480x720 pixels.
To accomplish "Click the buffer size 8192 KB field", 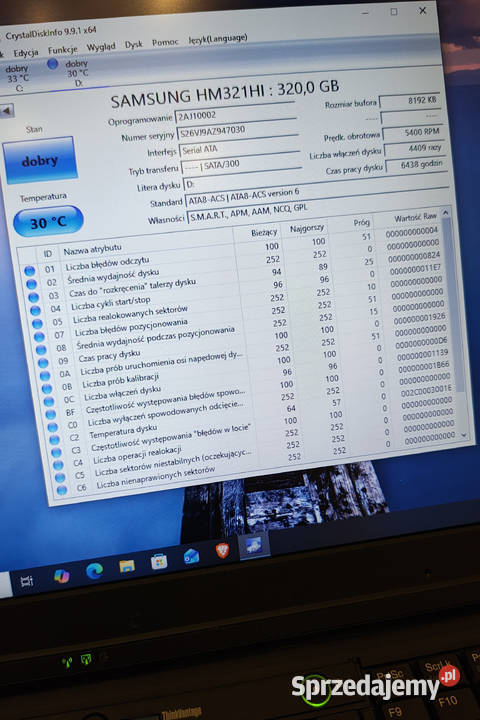I will click(x=410, y=101).
